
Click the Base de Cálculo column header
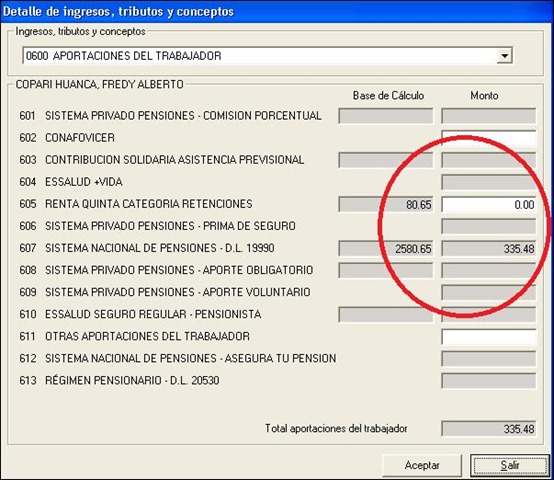coord(388,96)
